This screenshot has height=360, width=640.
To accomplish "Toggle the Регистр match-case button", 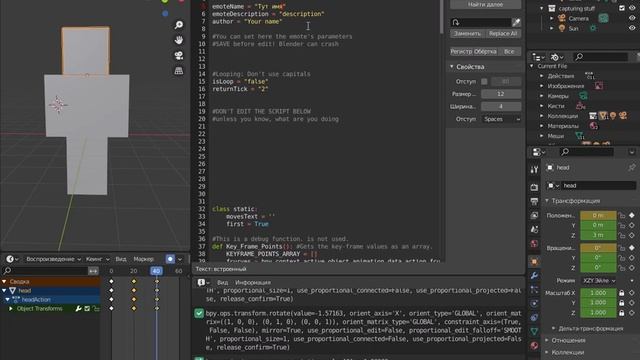I will (461, 51).
